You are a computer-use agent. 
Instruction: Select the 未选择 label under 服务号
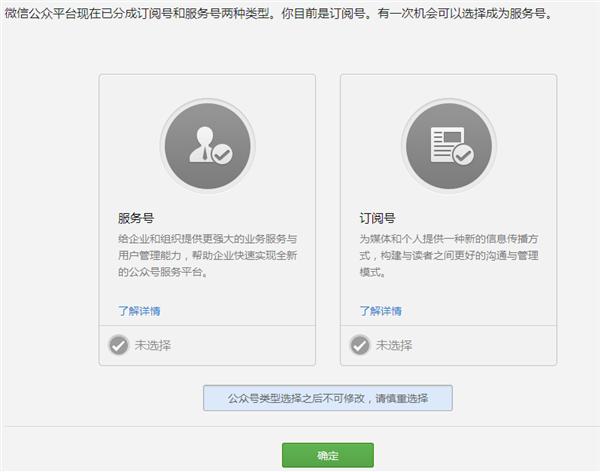[153, 345]
